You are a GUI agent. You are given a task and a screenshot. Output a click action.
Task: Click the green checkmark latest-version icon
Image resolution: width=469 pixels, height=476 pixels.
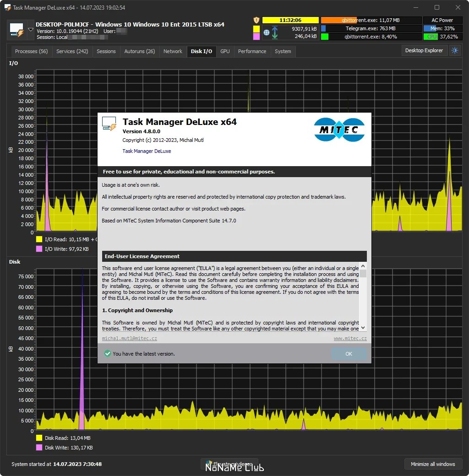click(108, 353)
